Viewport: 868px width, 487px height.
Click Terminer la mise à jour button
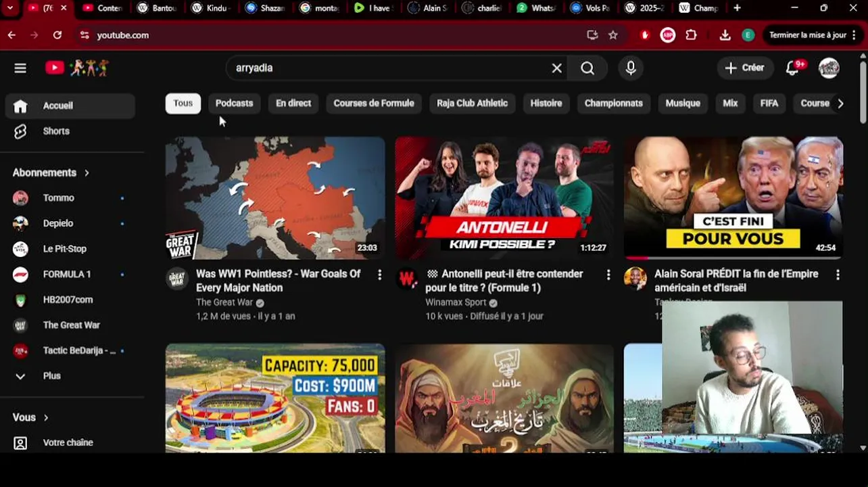click(813, 35)
